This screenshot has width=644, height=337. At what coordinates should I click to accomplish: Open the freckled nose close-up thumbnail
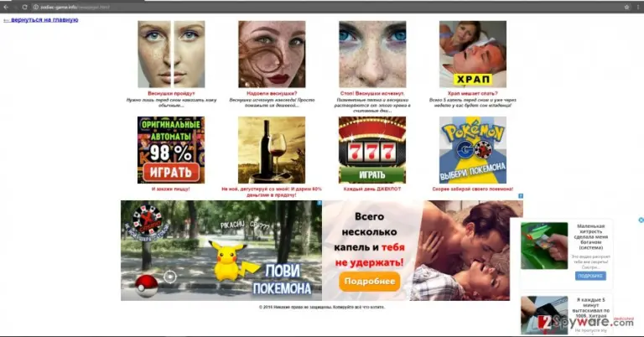coord(372,54)
